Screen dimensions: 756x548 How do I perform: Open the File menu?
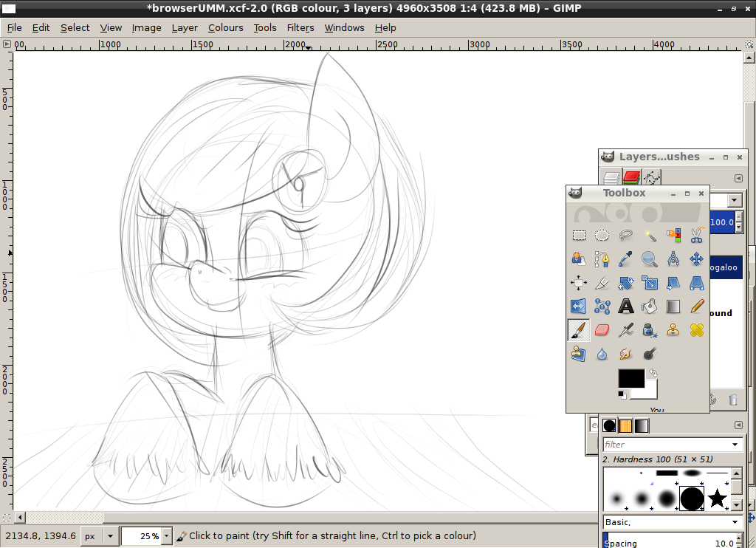pos(15,27)
